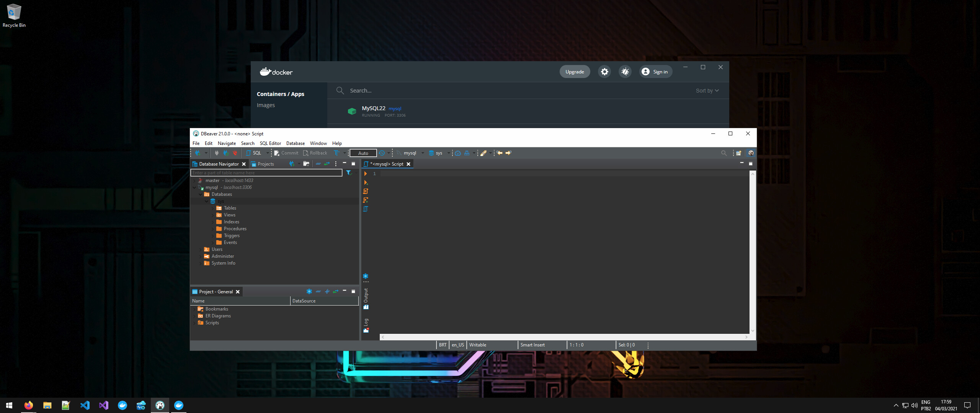The height and width of the screenshot is (413, 980).
Task: Click the Reconnect plug icon
Action: (x=226, y=153)
